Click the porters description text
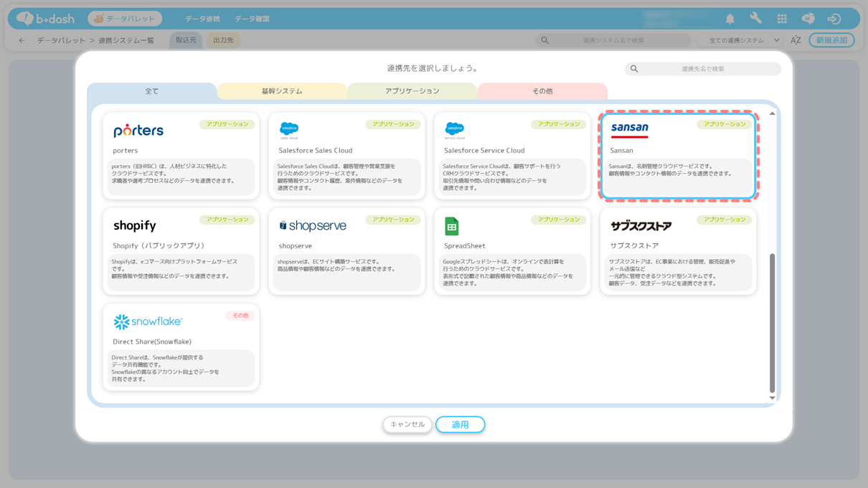 point(173,174)
